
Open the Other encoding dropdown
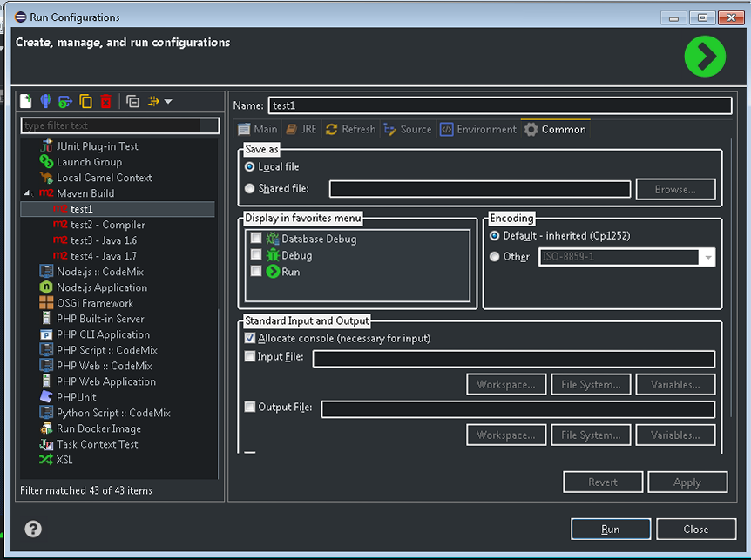pos(707,257)
